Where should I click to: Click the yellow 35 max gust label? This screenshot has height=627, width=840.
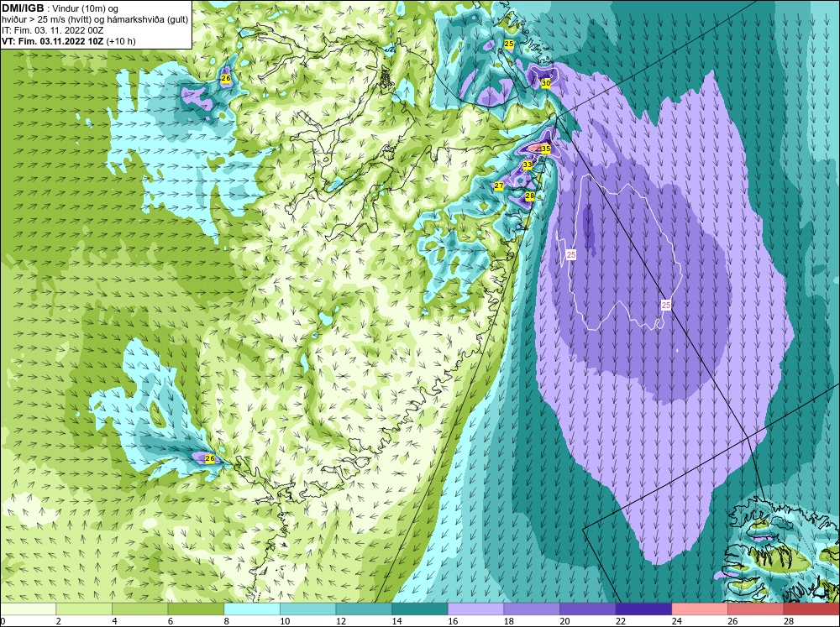[x=546, y=149]
